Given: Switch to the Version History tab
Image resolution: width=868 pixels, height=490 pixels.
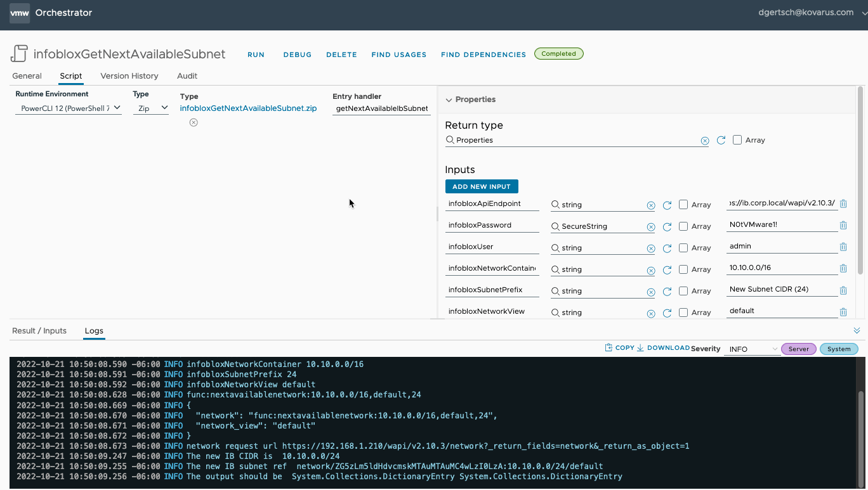Looking at the screenshot, I should pyautogui.click(x=129, y=76).
